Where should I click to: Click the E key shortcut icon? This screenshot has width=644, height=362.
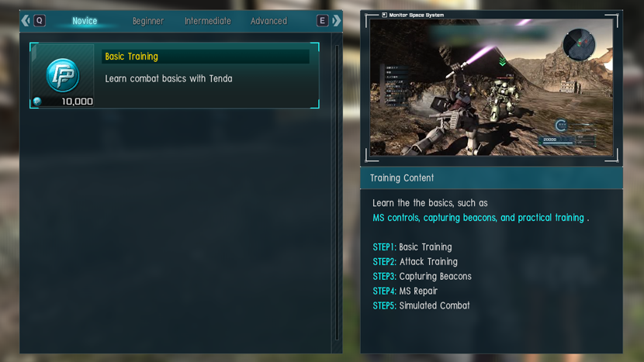[x=323, y=20]
